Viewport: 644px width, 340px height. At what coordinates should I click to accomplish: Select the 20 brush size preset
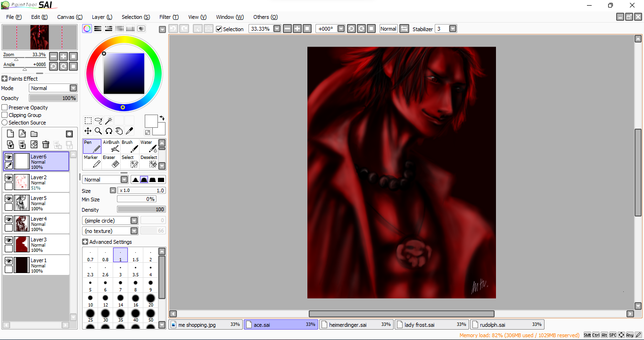150,300
